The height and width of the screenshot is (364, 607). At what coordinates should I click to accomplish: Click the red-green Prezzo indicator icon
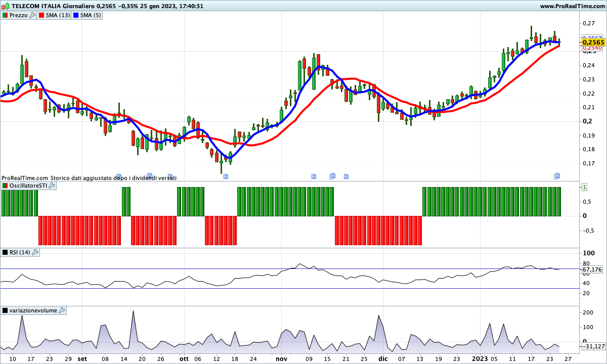pos(5,15)
